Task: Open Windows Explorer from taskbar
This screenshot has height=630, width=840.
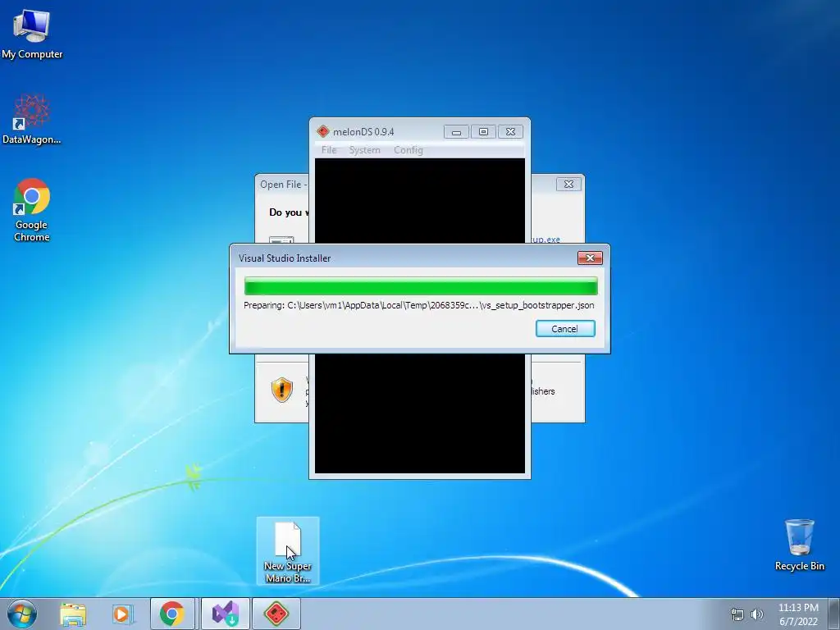Action: coord(73,614)
